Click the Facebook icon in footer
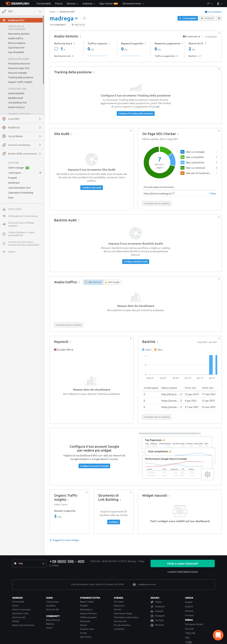Screen dimensions: 227x644 click(x=152, y=607)
